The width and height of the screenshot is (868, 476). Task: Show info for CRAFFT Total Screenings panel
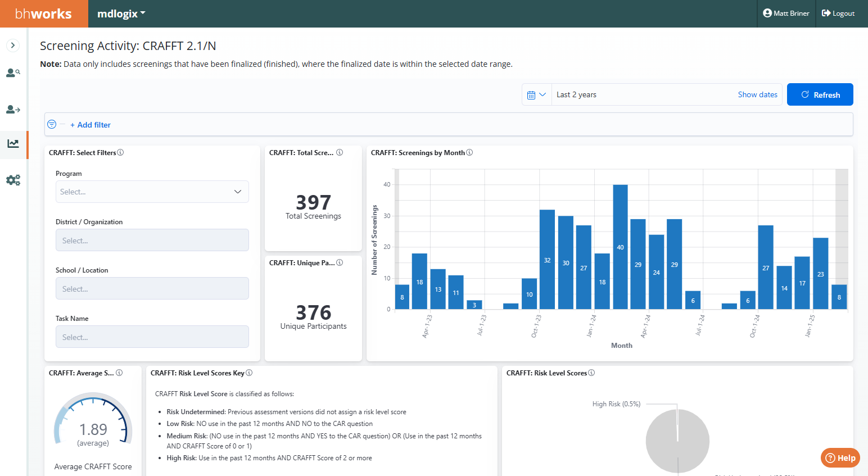click(x=340, y=152)
